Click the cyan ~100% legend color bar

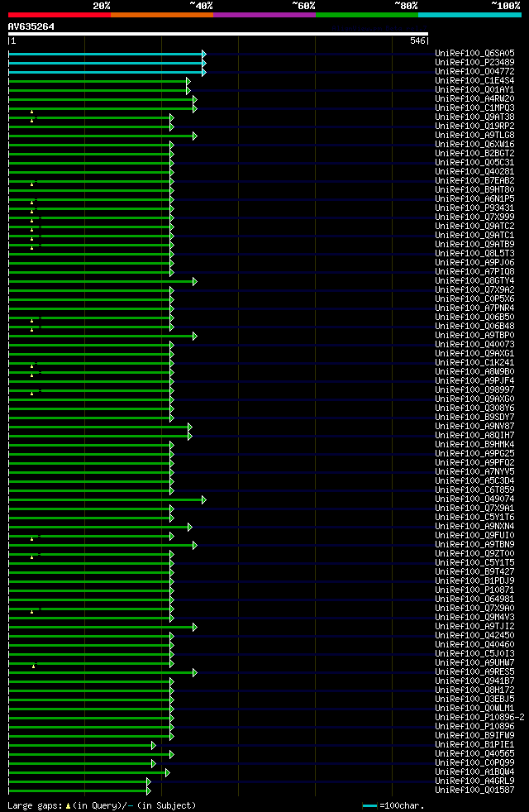(469, 15)
